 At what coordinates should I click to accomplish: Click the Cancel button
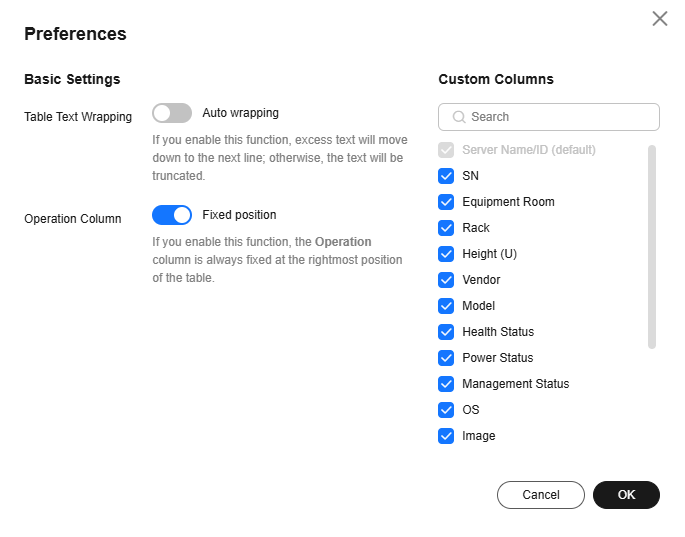click(541, 495)
